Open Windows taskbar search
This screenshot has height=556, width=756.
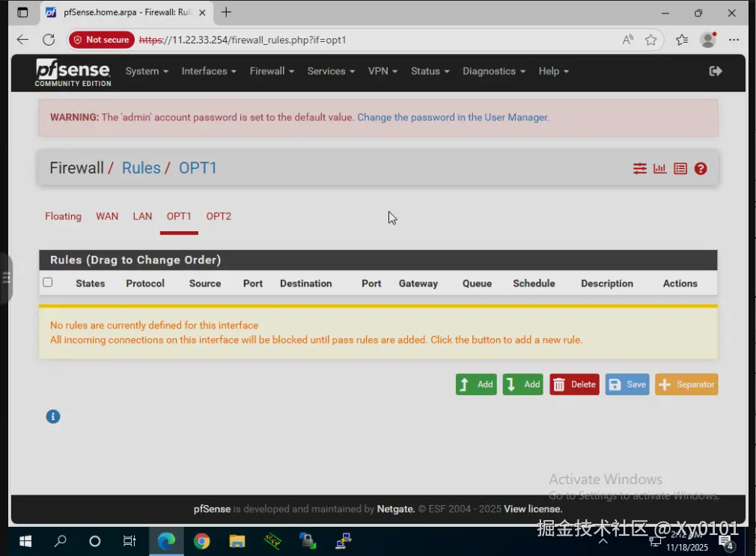[61, 541]
